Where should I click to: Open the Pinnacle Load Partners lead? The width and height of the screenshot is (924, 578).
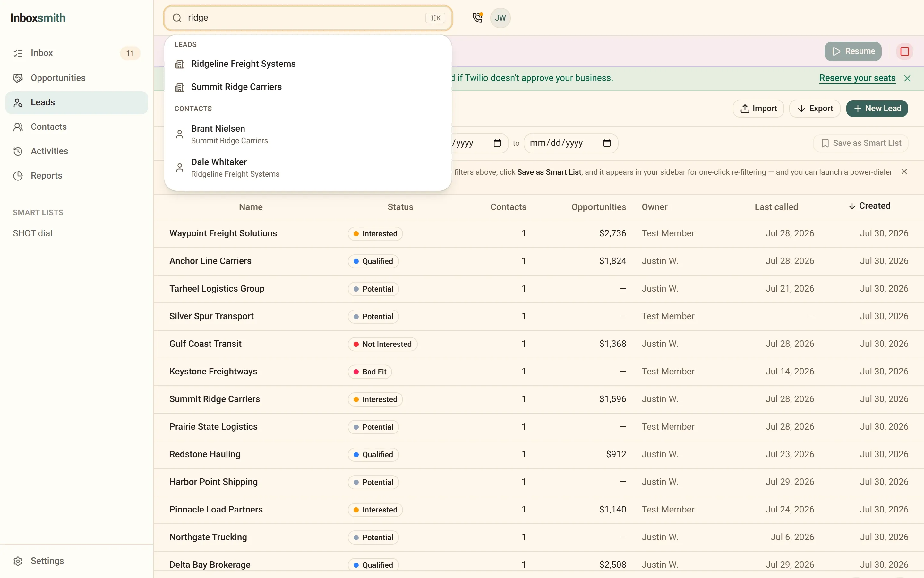pyautogui.click(x=216, y=510)
